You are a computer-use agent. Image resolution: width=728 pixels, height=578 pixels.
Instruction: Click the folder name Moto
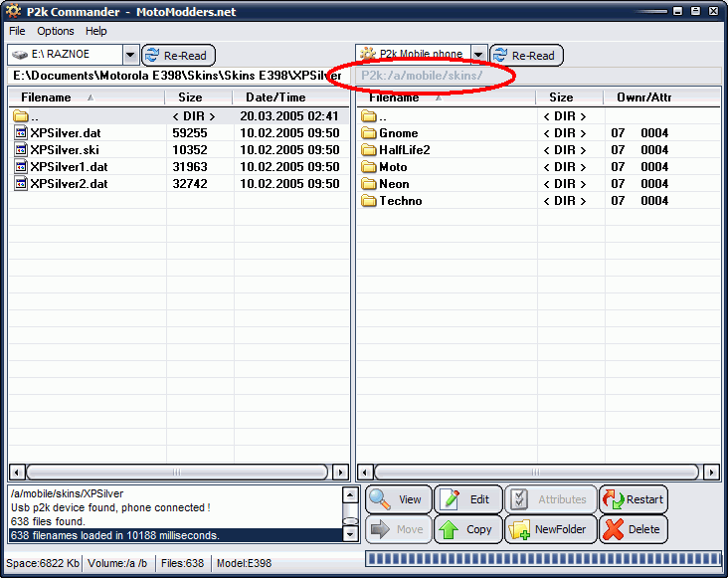pos(393,167)
